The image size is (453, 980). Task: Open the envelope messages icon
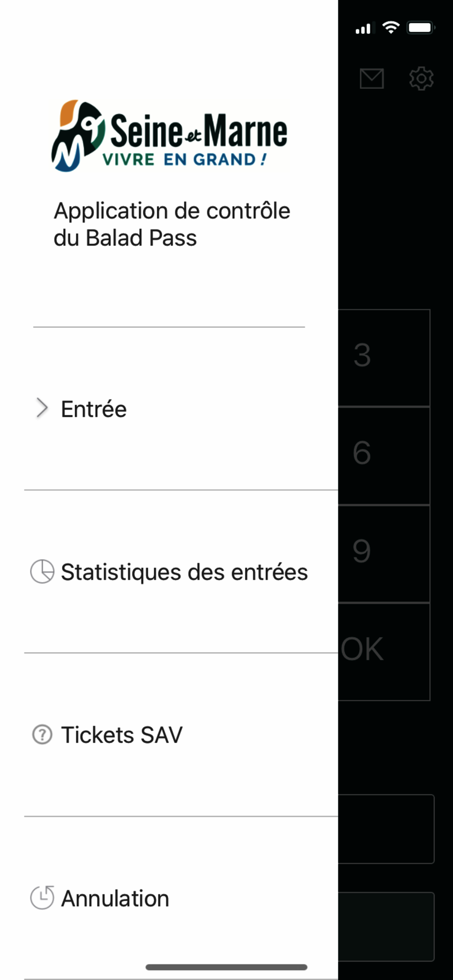[372, 78]
